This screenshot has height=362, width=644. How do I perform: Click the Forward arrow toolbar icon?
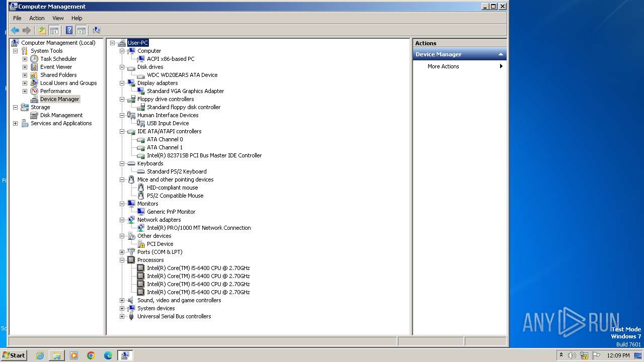[27, 30]
